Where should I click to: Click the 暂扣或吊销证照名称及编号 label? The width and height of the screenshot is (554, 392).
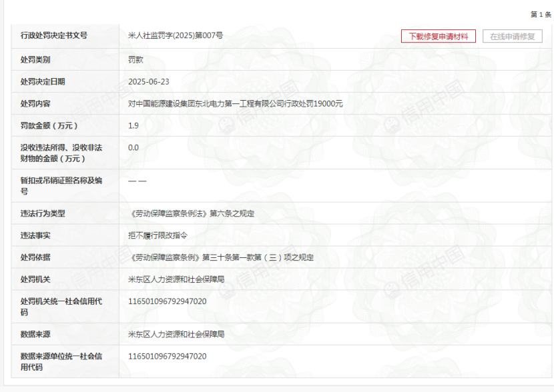click(x=61, y=185)
